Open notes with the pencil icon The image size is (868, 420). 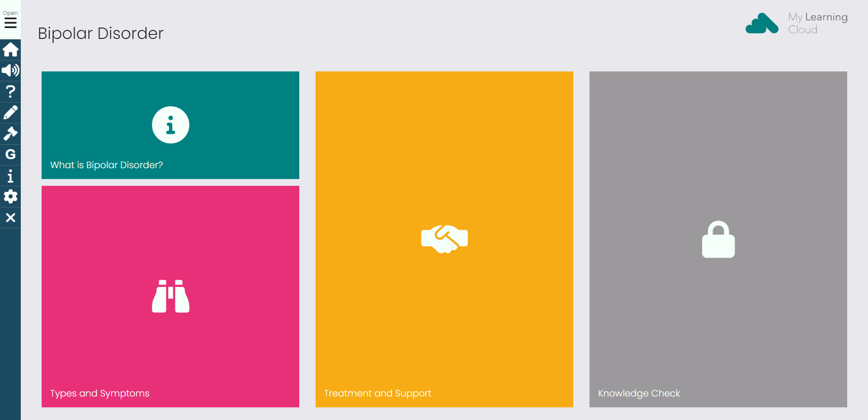pos(10,113)
